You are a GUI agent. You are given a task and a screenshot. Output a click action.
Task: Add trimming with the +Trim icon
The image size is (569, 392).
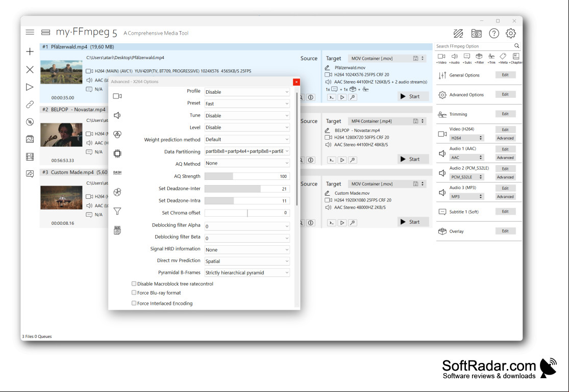tap(491, 59)
